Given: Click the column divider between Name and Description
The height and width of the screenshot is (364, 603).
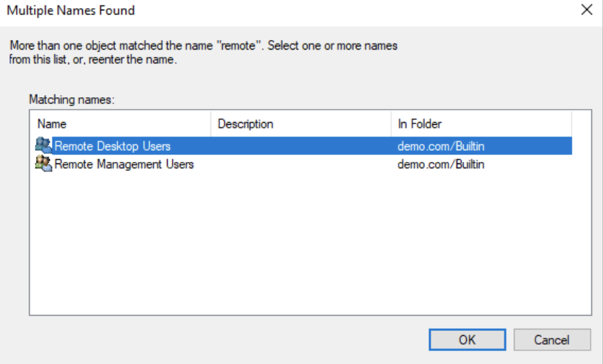Looking at the screenshot, I should tap(210, 124).
